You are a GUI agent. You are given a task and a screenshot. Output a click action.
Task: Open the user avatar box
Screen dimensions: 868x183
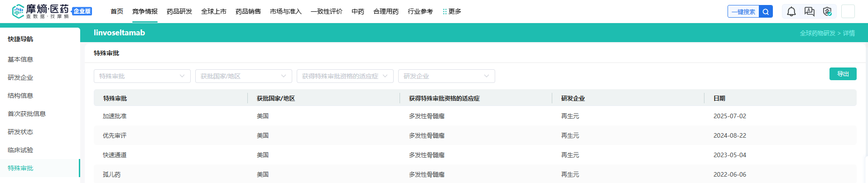point(848,11)
